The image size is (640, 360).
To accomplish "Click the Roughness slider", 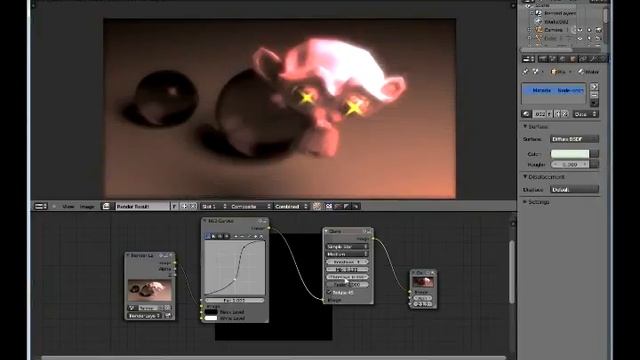I will [x=570, y=164].
